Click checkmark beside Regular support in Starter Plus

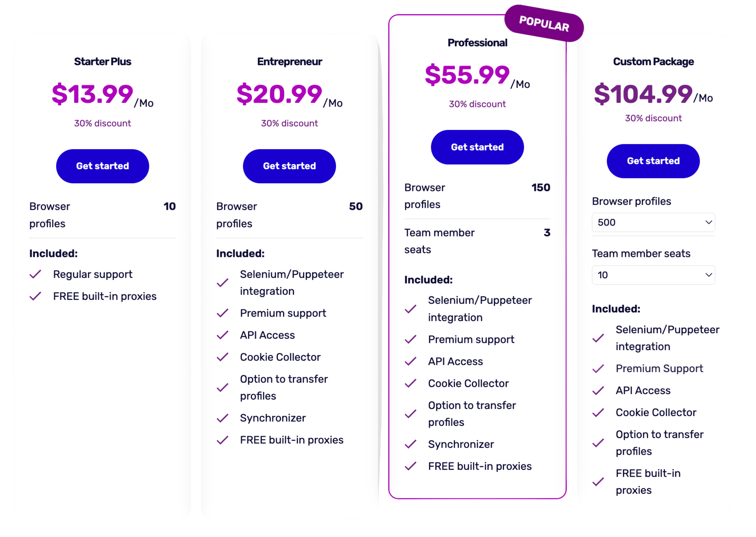coord(35,274)
